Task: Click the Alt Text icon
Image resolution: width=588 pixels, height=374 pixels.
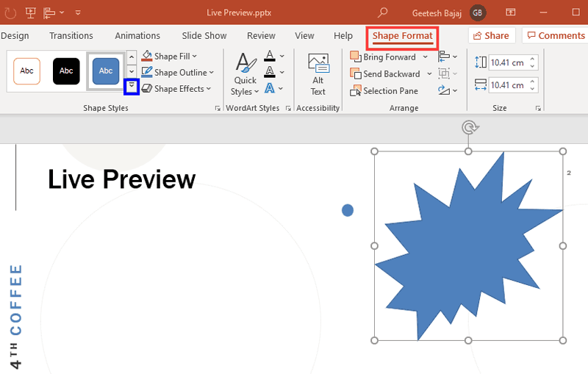Action: point(318,74)
